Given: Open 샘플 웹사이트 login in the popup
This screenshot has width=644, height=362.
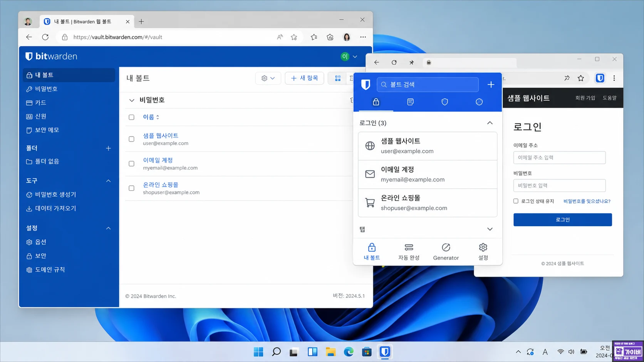Looking at the screenshot, I should pyautogui.click(x=428, y=146).
